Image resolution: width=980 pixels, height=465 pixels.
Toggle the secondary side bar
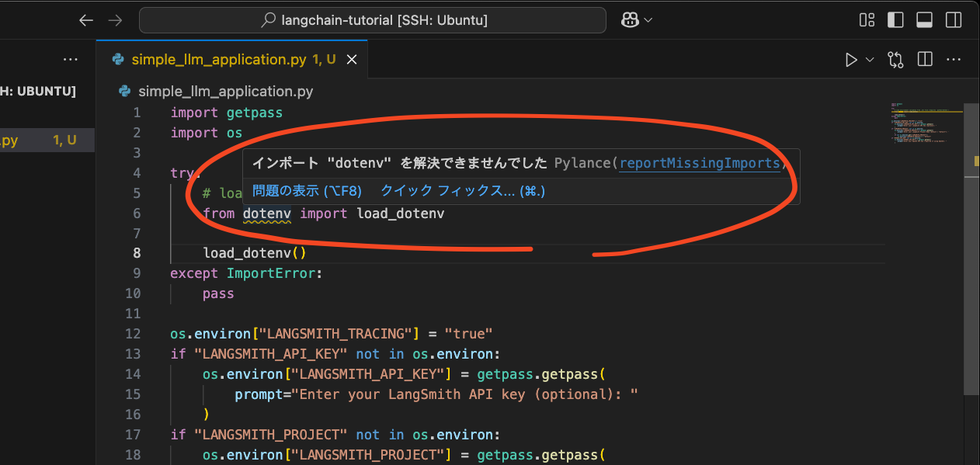952,21
